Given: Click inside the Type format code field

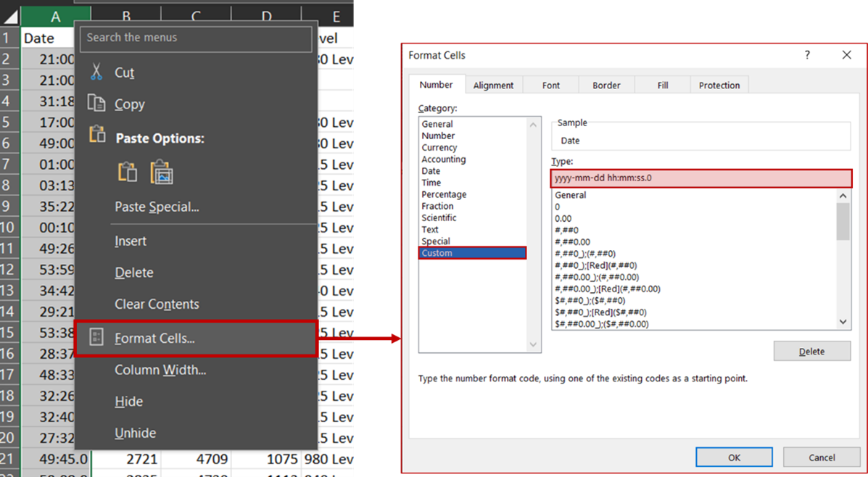Looking at the screenshot, I should 700,178.
